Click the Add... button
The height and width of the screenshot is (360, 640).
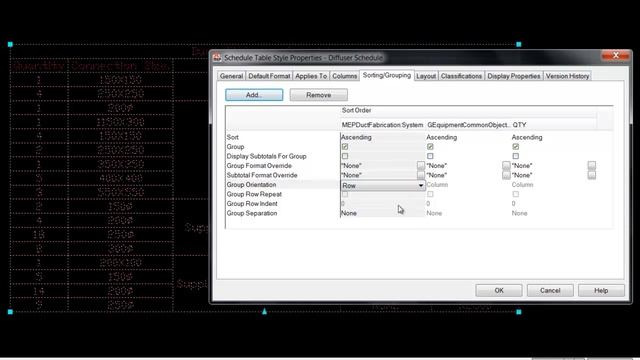(254, 95)
